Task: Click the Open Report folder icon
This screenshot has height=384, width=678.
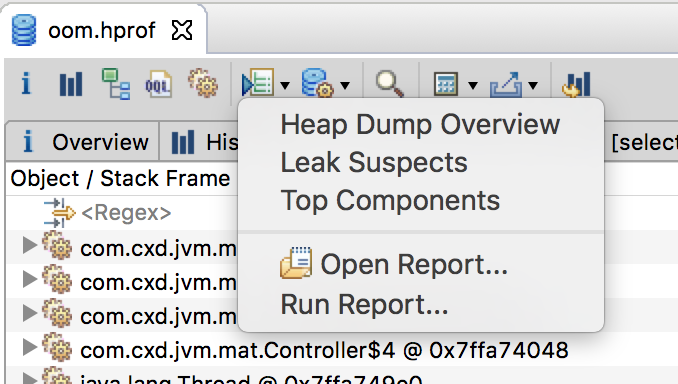Action: 296,262
